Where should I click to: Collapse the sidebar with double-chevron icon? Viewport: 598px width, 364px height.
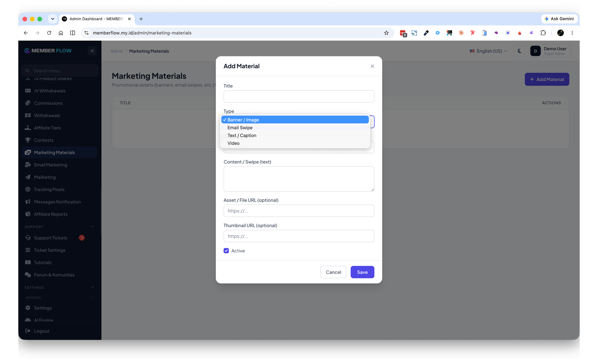[92, 51]
